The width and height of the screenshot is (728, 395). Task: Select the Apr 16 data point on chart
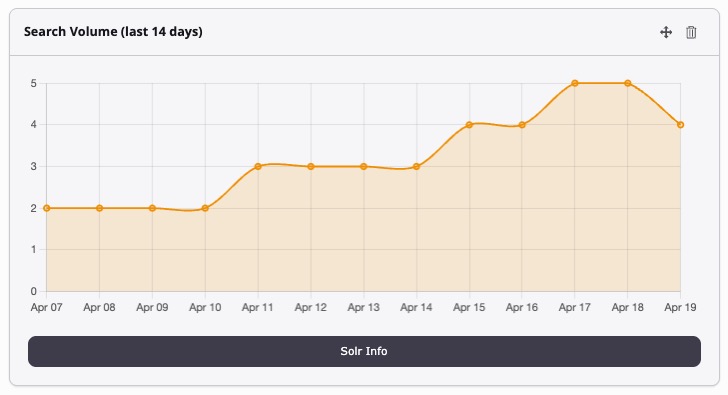(522, 125)
